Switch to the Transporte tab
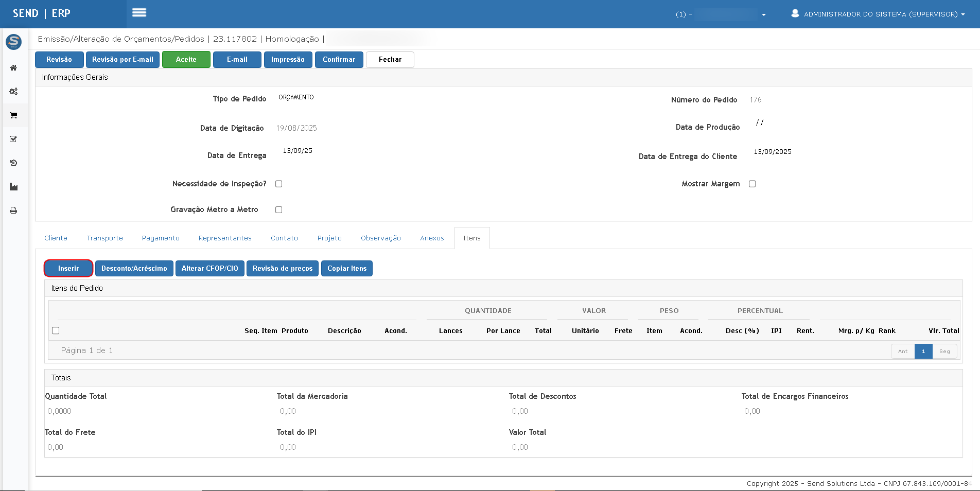The width and height of the screenshot is (980, 491). click(x=104, y=238)
